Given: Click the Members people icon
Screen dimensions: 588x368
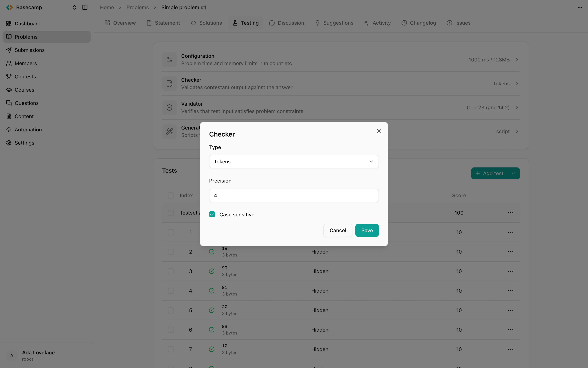Looking at the screenshot, I should 9,63.
